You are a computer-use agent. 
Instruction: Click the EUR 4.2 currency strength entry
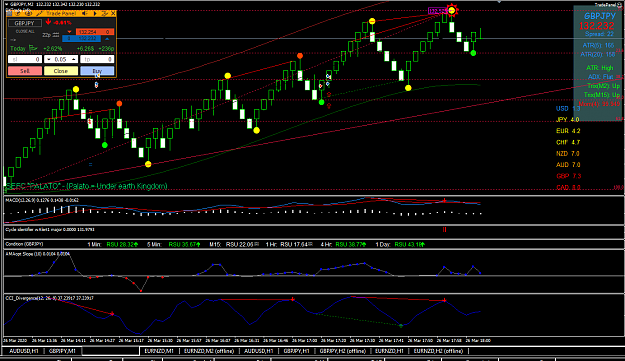568,131
